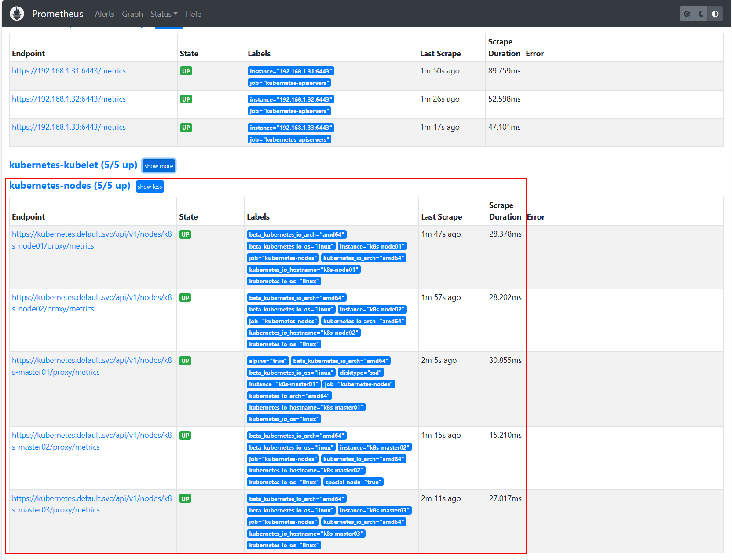This screenshot has height=560, width=732.
Task: Click the instance="k8s-master03" label
Action: (375, 510)
